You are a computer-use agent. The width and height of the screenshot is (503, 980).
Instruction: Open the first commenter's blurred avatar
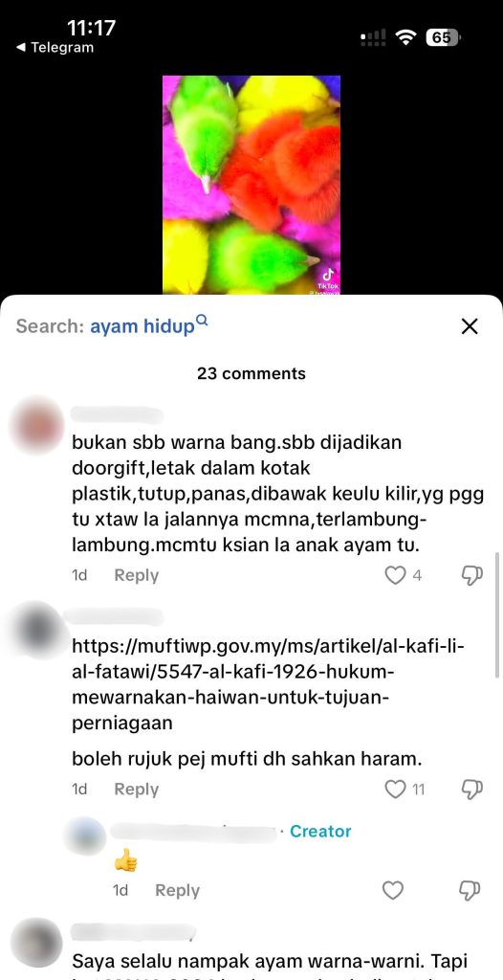[37, 423]
